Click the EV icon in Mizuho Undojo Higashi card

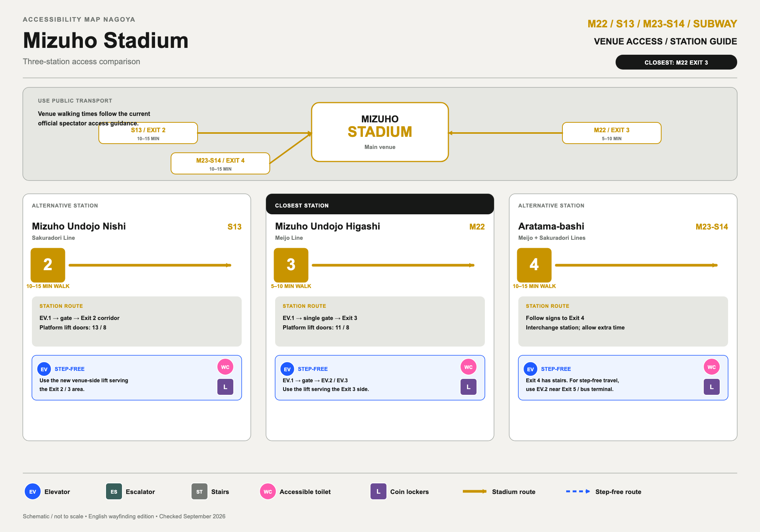tap(287, 369)
